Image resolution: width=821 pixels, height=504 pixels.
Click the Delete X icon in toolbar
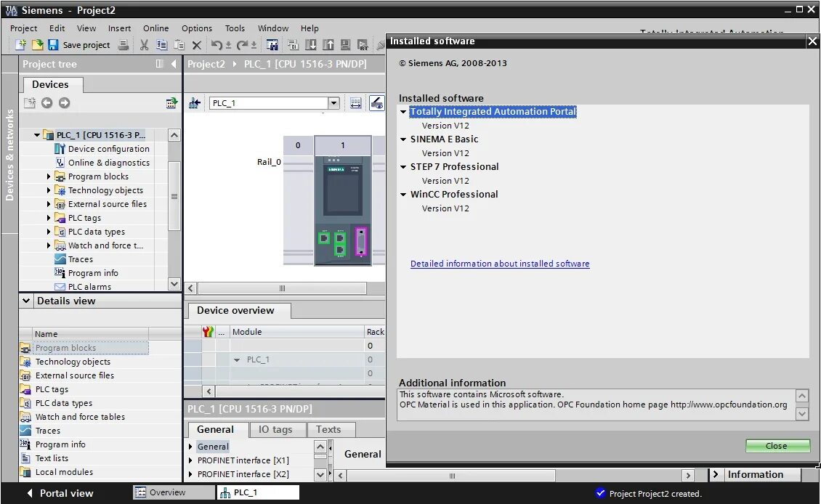(197, 45)
